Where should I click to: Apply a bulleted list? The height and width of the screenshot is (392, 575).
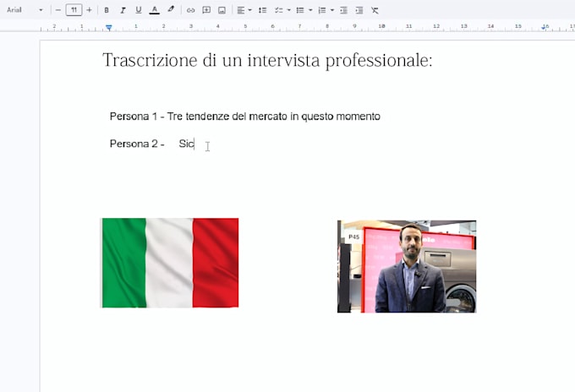(300, 10)
